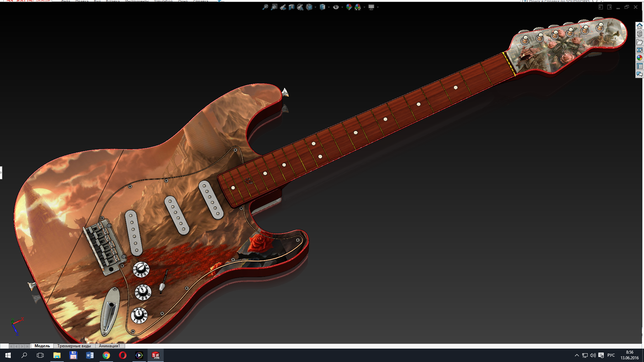Show hidden system tray icons
644x362 pixels.
(x=577, y=355)
